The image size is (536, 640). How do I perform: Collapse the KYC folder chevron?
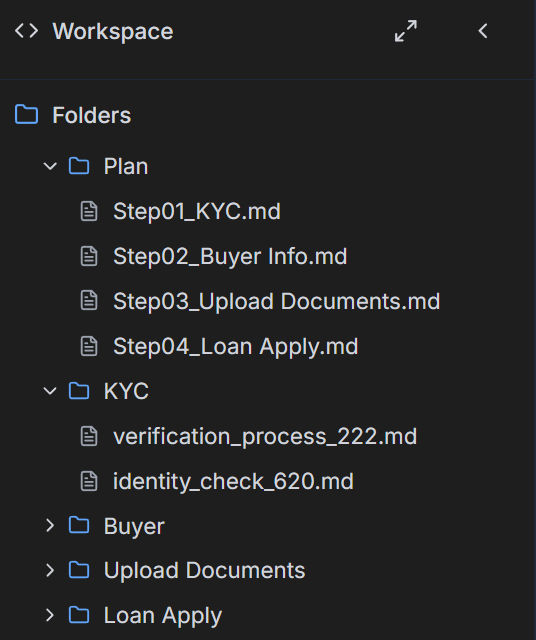[50, 391]
